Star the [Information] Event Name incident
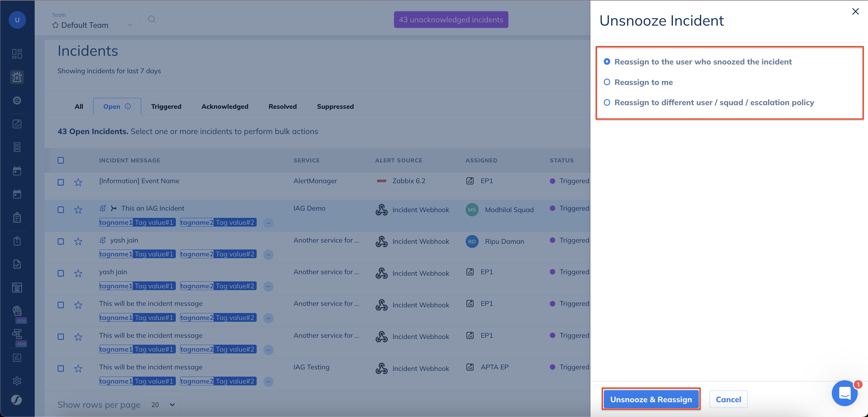The height and width of the screenshot is (417, 868). point(78,182)
